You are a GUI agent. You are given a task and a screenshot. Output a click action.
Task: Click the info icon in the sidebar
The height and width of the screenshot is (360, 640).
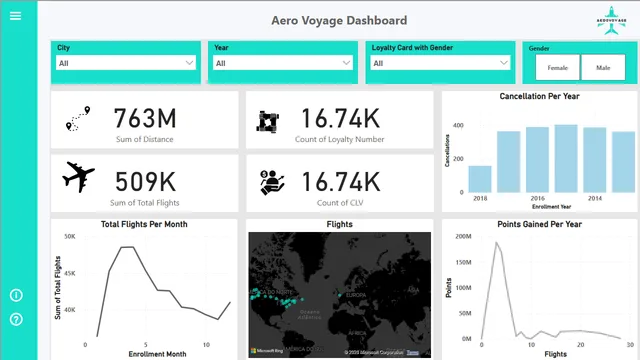(x=16, y=295)
